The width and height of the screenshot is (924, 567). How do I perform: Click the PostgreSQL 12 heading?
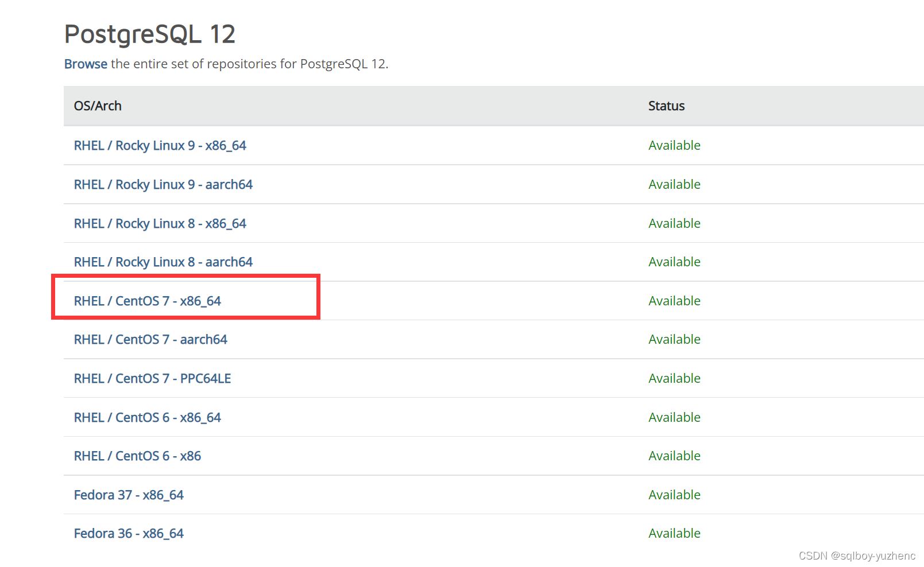pyautogui.click(x=150, y=34)
